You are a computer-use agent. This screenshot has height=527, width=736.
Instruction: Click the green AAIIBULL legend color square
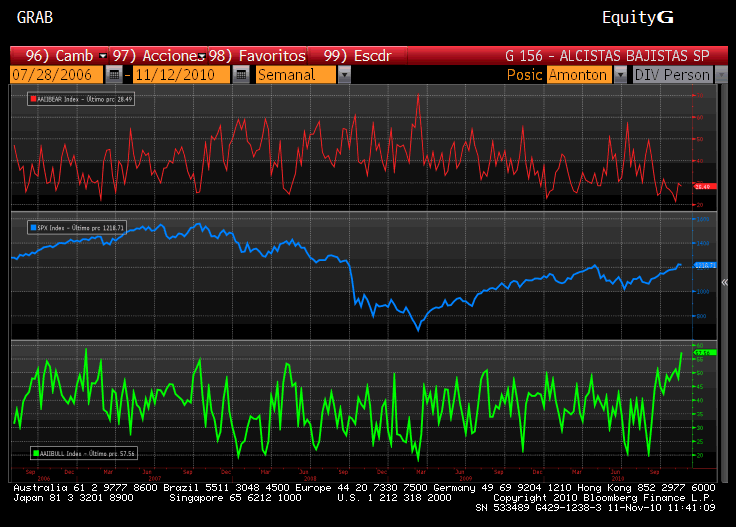click(x=36, y=453)
